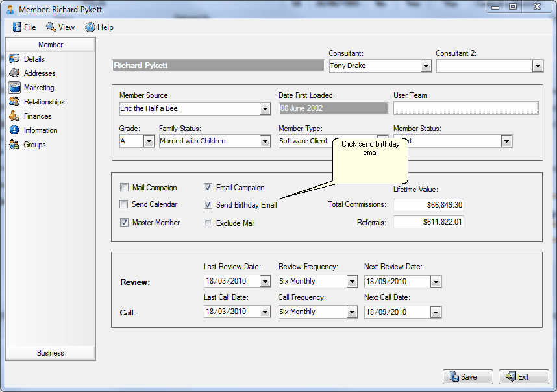Screen dimensions: 557x392
Task: Click the Groups sidebar icon
Action: click(x=14, y=145)
